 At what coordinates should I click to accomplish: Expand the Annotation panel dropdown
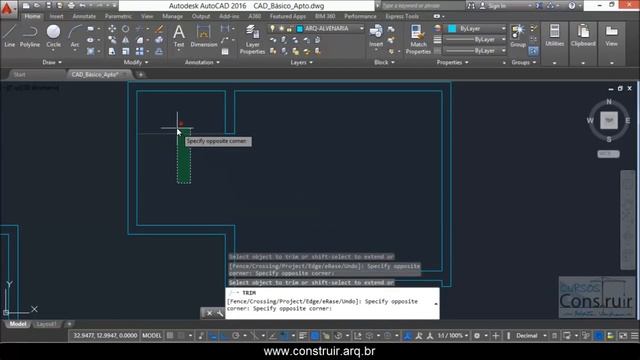pyautogui.click(x=202, y=62)
